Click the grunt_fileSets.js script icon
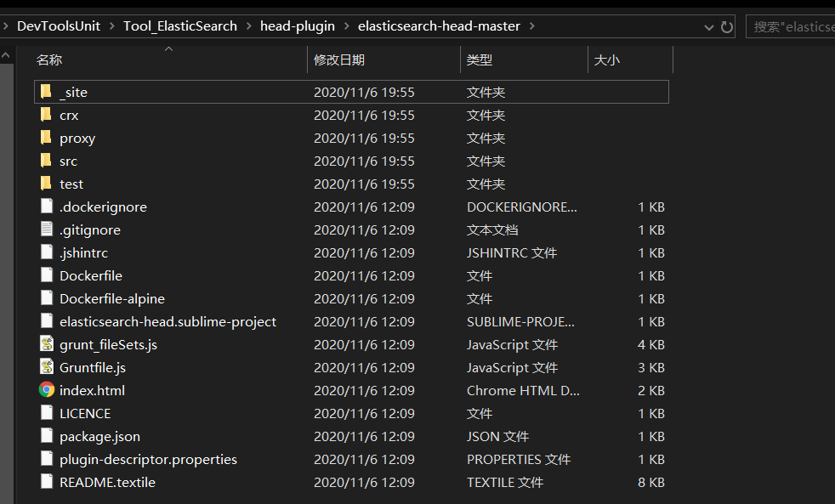The image size is (835, 504). point(47,344)
